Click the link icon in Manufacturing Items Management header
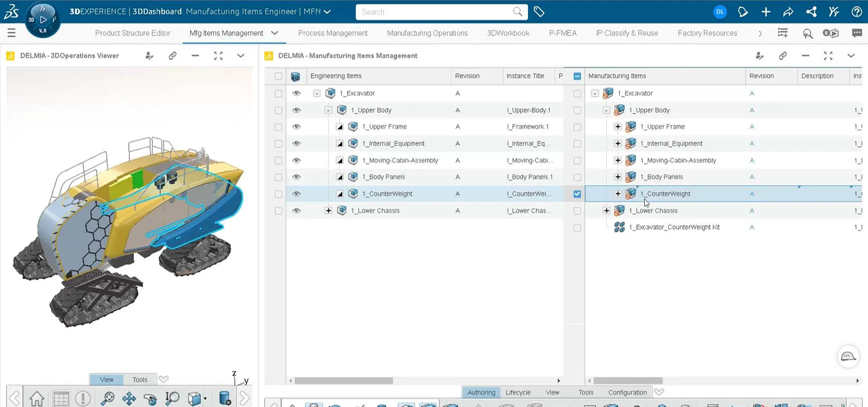Image resolution: width=868 pixels, height=407 pixels. [783, 56]
